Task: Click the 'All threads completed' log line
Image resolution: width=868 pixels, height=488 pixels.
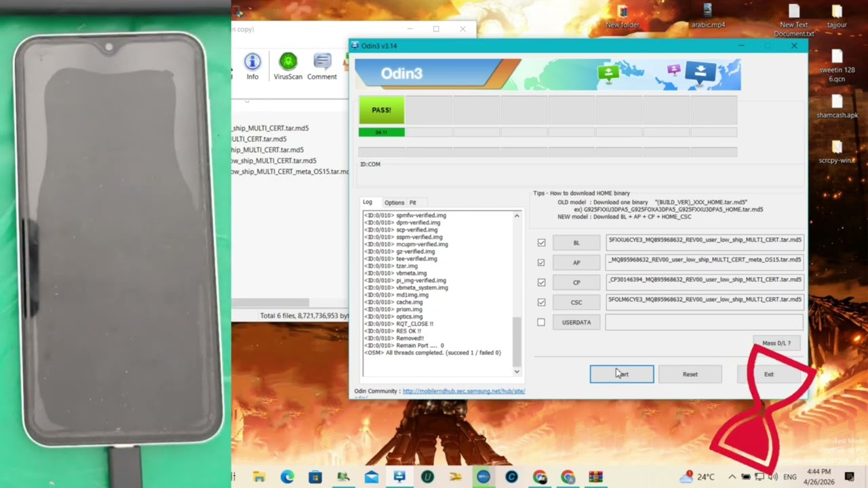Action: [433, 352]
